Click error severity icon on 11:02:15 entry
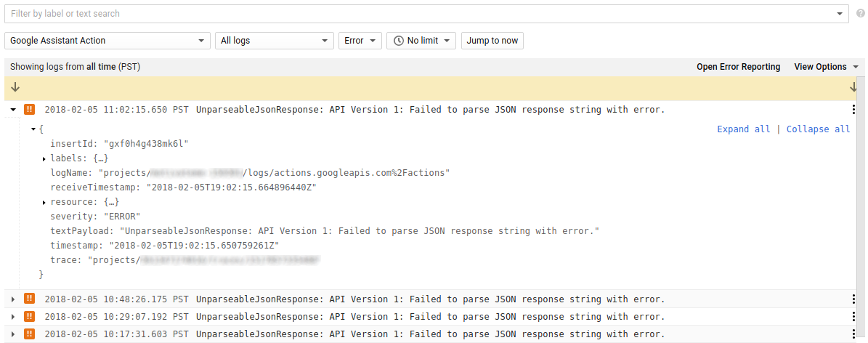This screenshot has height=343, width=868. coord(29,110)
